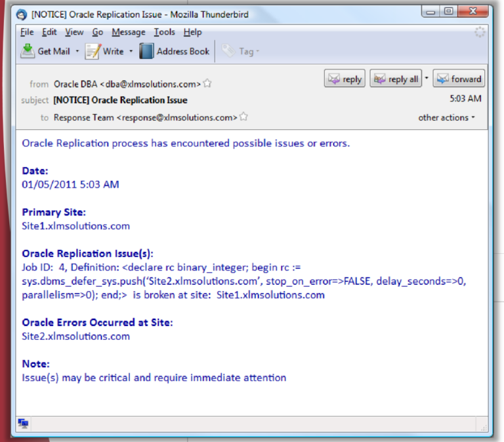
Task: Star the sender Oracle DBA contact
Action: point(207,84)
